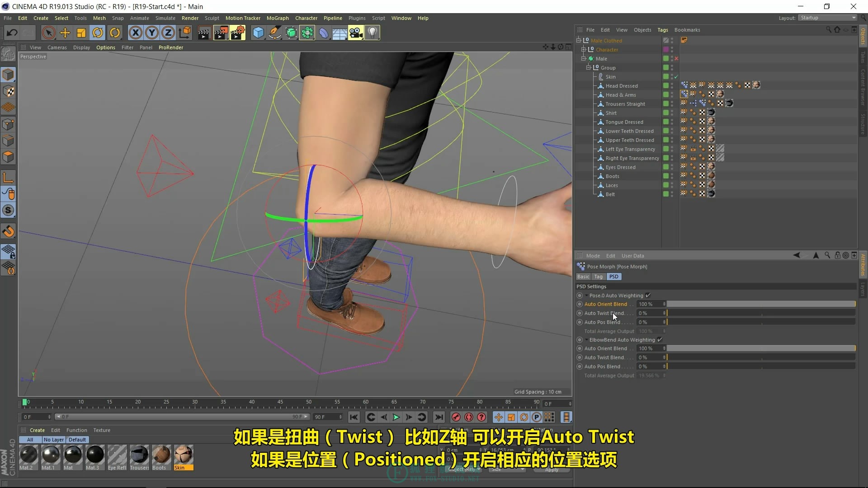Activate the Scale tool
The width and height of the screenshot is (868, 488).
81,33
